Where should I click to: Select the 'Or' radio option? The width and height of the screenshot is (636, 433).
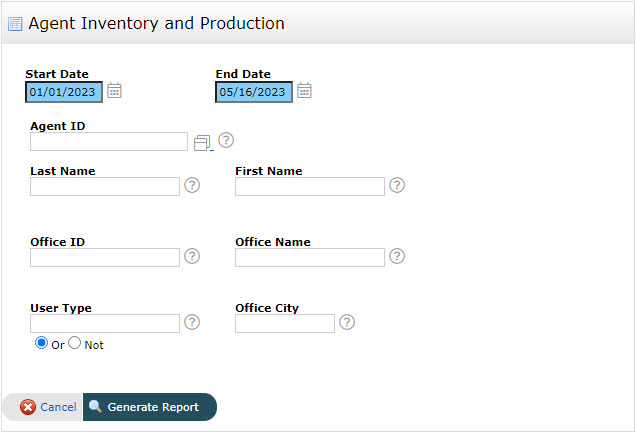coord(41,343)
